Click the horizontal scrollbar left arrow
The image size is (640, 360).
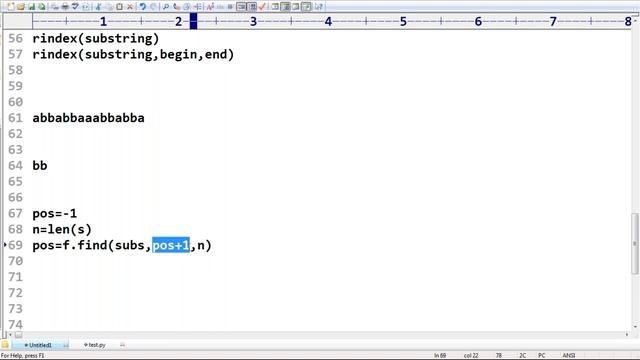point(10,334)
